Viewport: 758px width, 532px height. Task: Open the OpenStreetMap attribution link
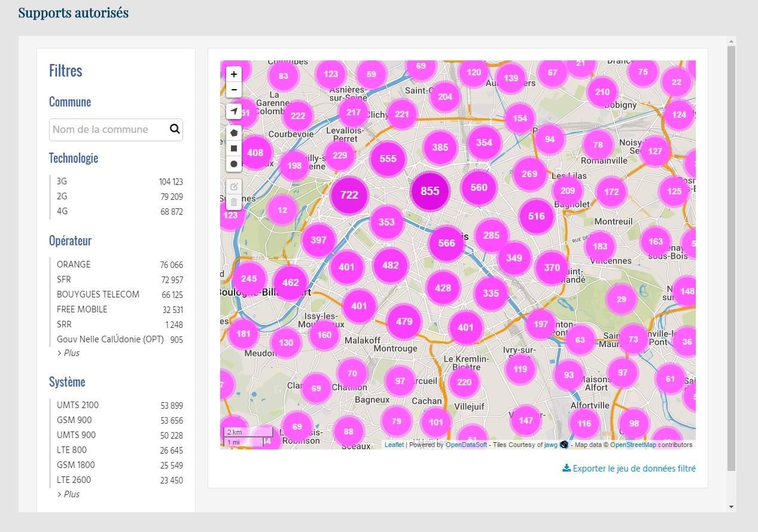tap(633, 445)
